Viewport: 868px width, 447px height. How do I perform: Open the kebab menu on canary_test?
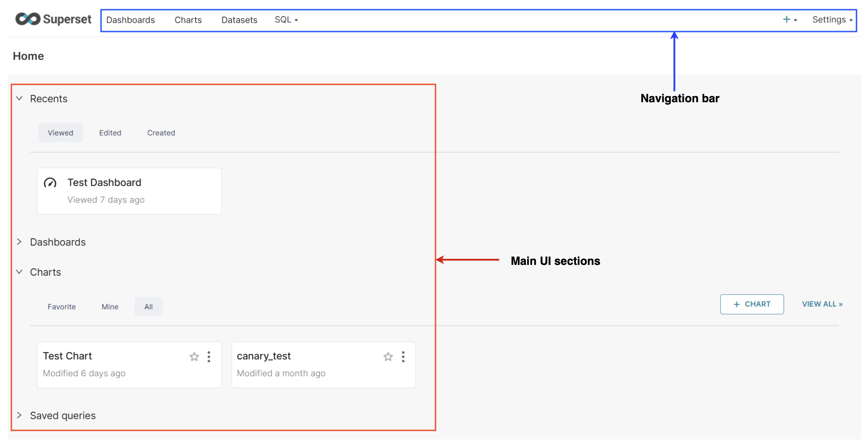point(403,356)
